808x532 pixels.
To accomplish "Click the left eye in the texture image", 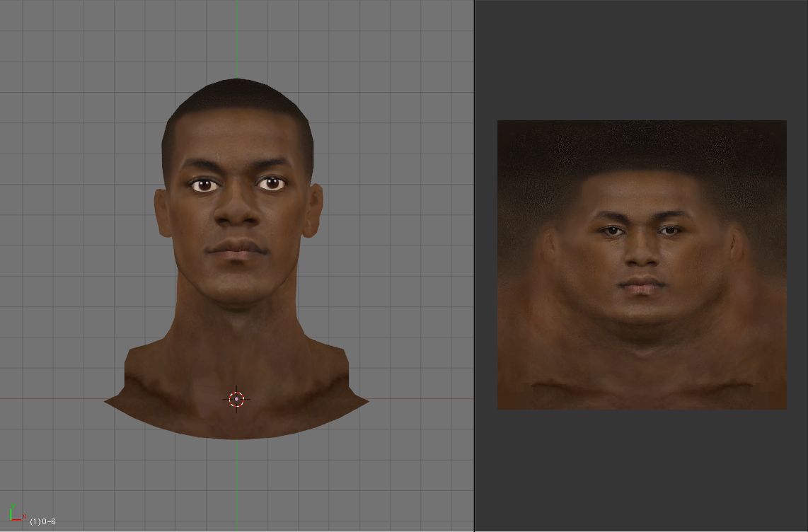I will (613, 231).
